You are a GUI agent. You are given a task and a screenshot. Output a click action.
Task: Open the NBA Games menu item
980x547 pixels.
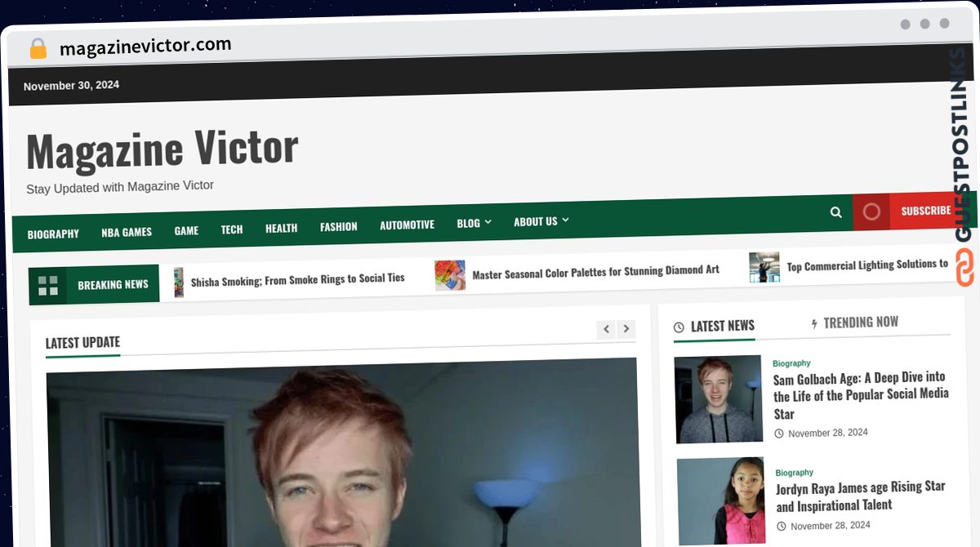point(127,232)
